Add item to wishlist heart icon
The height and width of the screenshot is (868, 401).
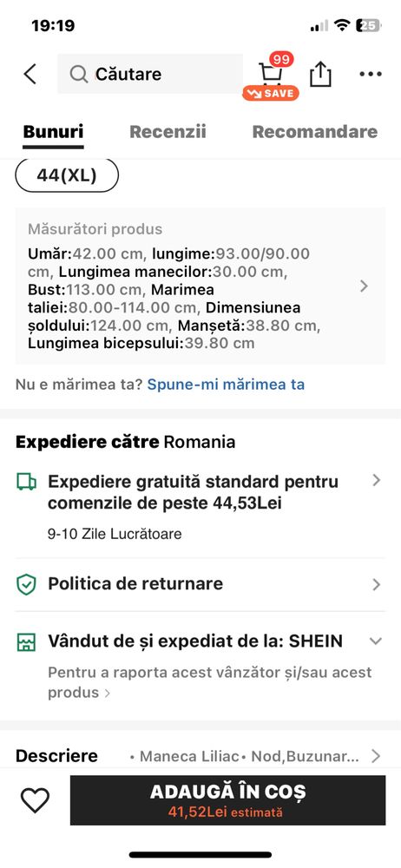35,800
